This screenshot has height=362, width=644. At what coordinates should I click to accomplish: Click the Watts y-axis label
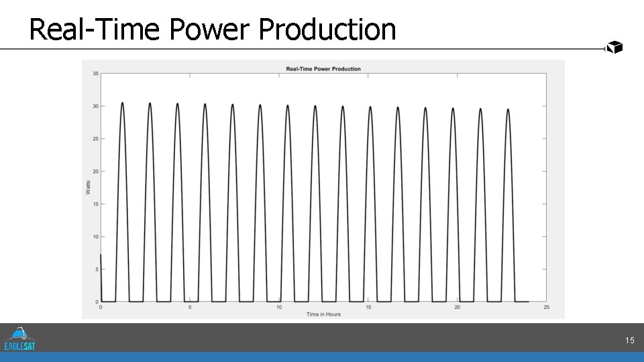88,188
